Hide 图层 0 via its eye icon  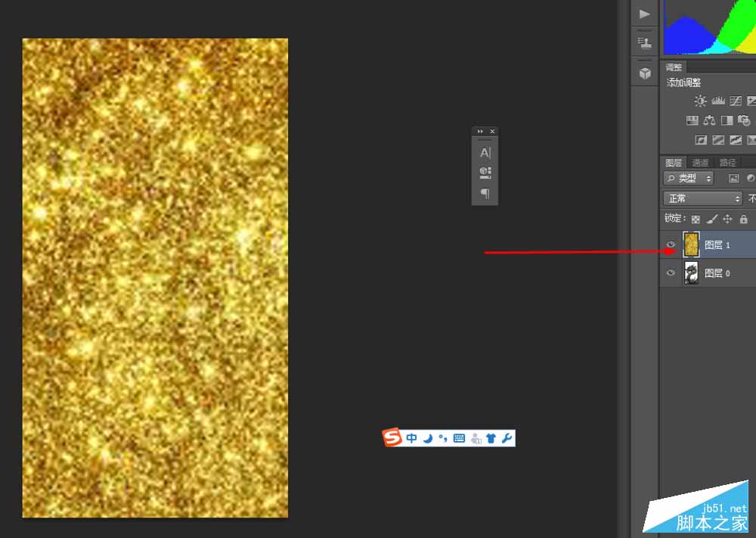click(670, 272)
